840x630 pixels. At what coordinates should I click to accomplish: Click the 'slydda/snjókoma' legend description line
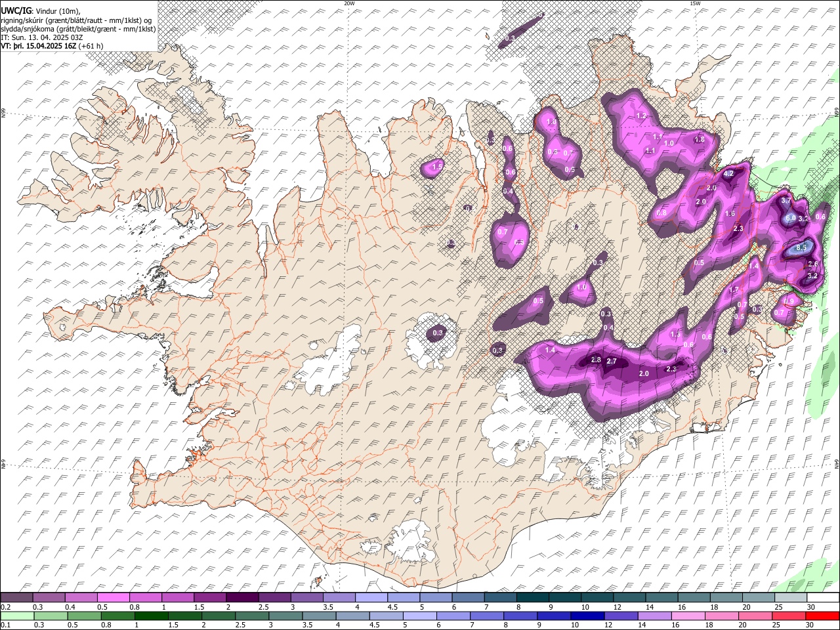coord(78,29)
